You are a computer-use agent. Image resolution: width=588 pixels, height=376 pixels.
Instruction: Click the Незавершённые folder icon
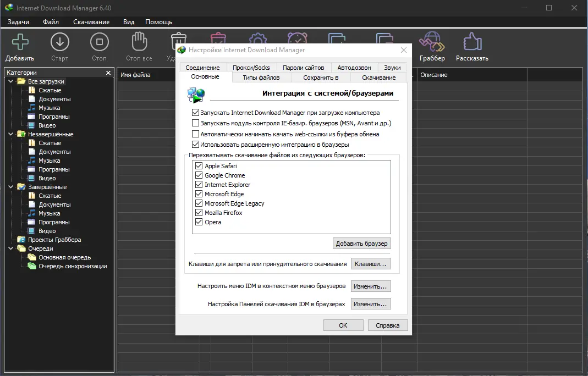tap(21, 134)
